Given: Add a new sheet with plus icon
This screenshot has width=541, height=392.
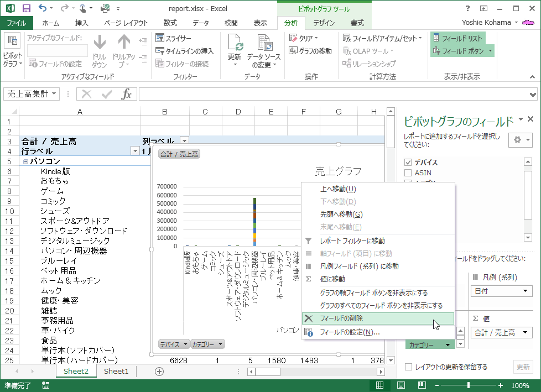Looking at the screenshot, I should point(159,372).
